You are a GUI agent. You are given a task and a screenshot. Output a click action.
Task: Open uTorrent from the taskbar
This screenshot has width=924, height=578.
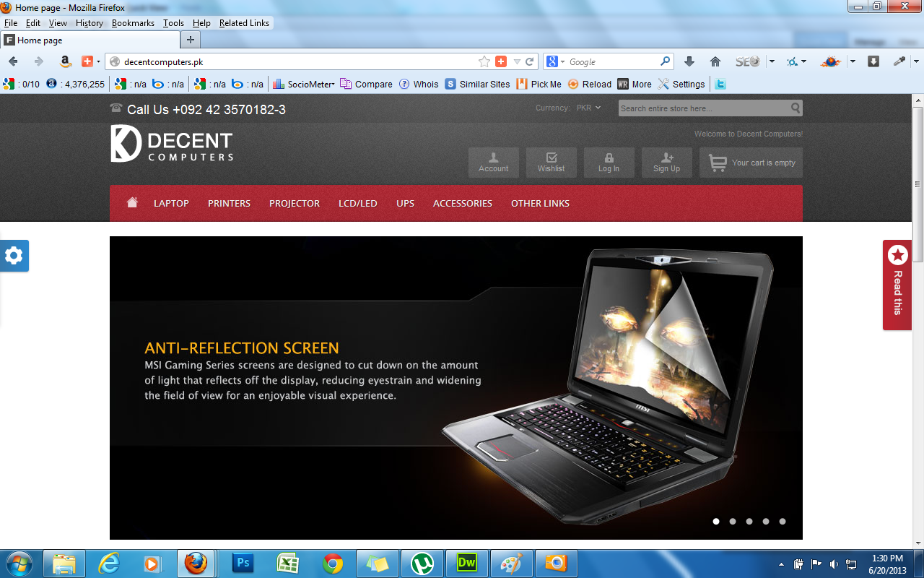click(x=422, y=564)
